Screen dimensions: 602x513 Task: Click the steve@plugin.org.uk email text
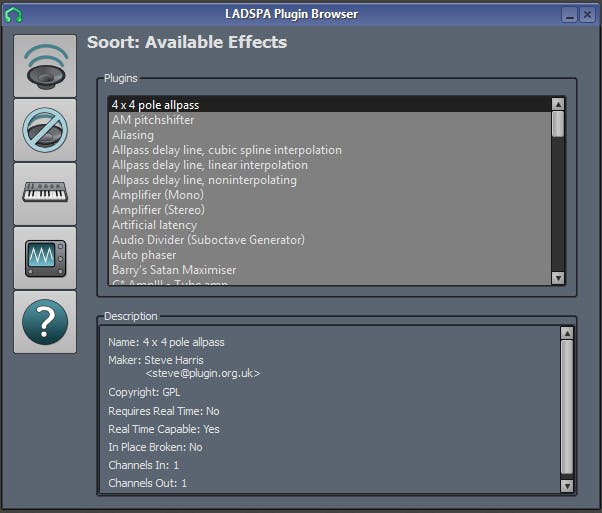(x=203, y=373)
